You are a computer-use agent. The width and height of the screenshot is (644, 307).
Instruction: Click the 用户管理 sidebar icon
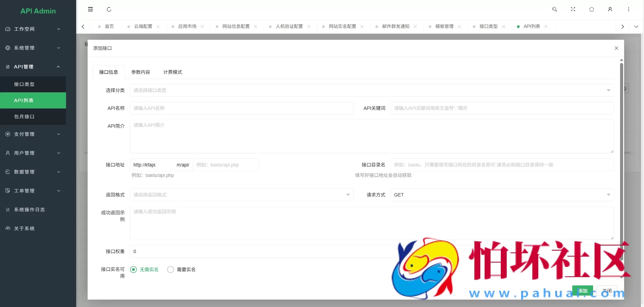point(7,153)
